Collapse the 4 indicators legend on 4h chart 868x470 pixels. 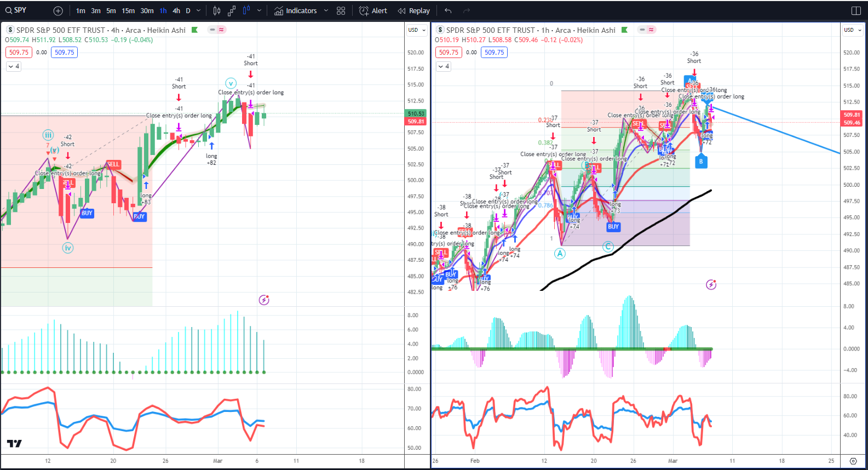point(14,66)
